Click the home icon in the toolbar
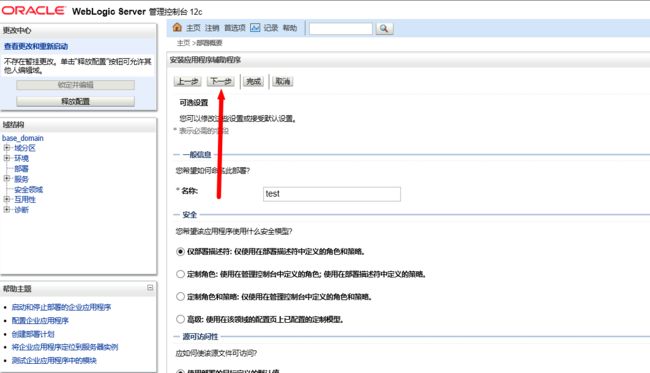 pyautogui.click(x=177, y=27)
